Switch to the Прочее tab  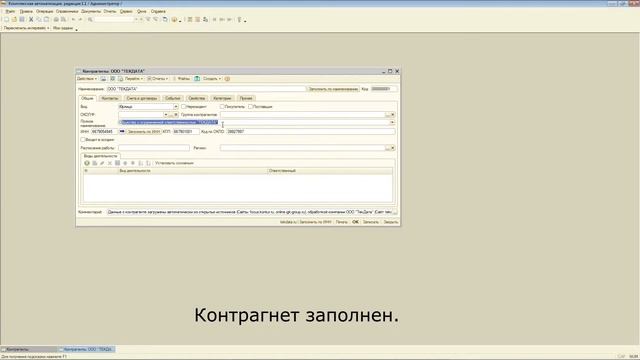pyautogui.click(x=246, y=98)
